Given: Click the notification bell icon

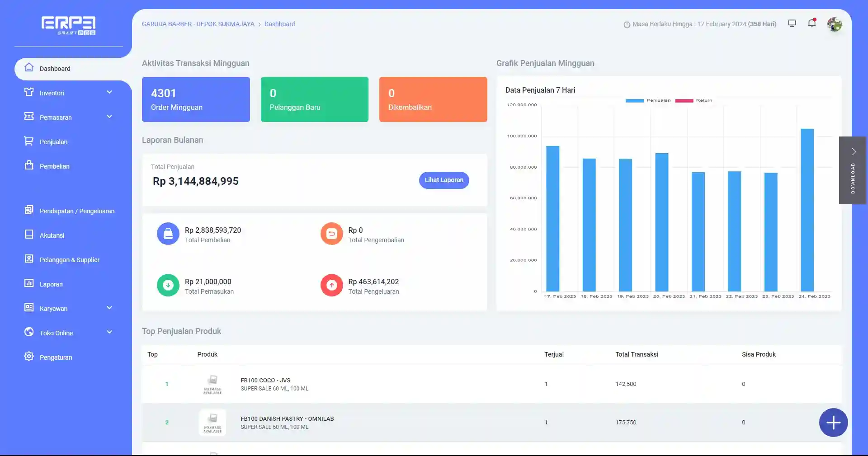Looking at the screenshot, I should [x=812, y=24].
